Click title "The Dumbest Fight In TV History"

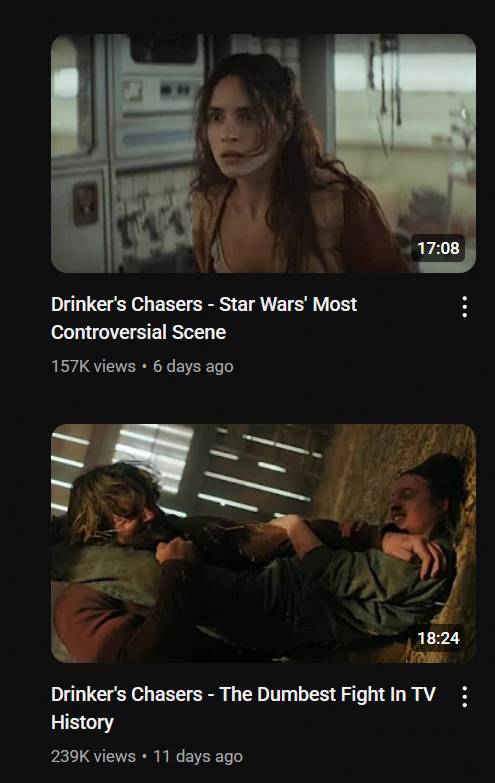pos(243,708)
